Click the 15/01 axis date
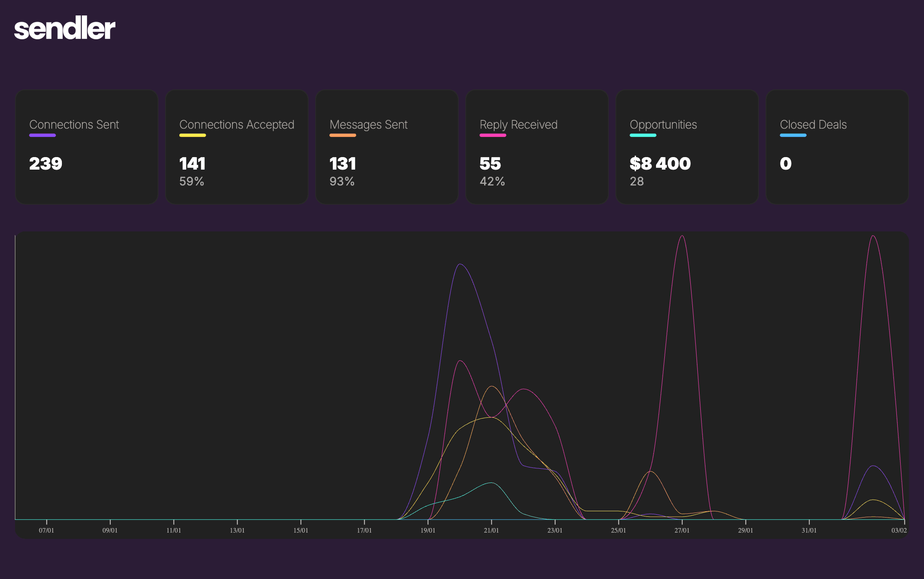Image resolution: width=924 pixels, height=579 pixels. pyautogui.click(x=301, y=531)
